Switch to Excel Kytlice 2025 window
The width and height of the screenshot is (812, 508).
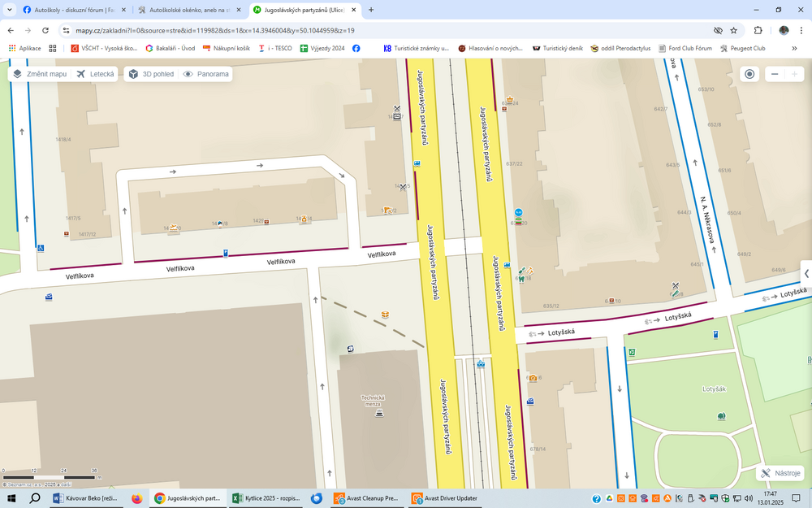click(x=266, y=499)
